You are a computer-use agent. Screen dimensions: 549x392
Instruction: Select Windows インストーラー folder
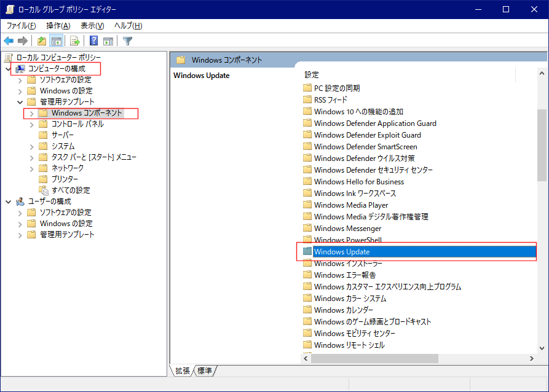pos(348,263)
